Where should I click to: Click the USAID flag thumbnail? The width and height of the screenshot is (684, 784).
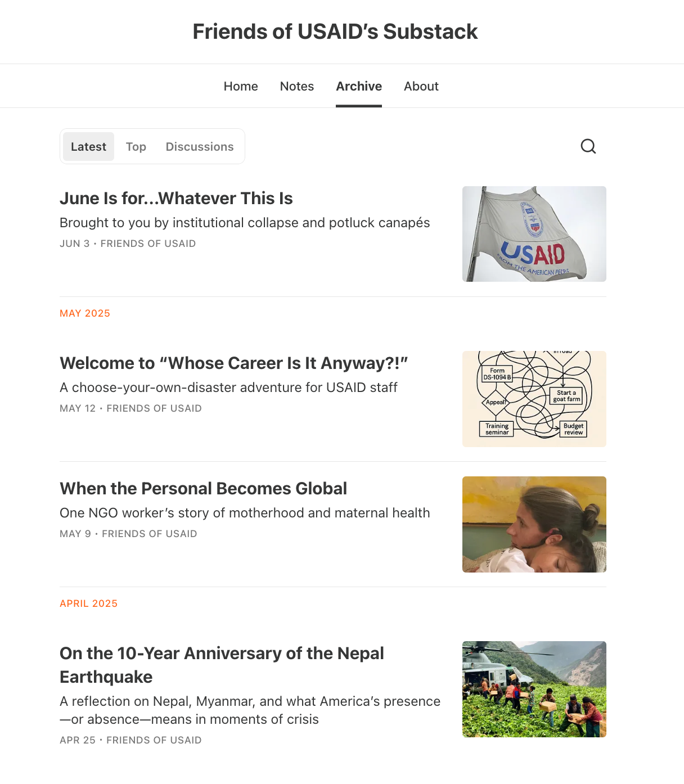click(x=534, y=234)
